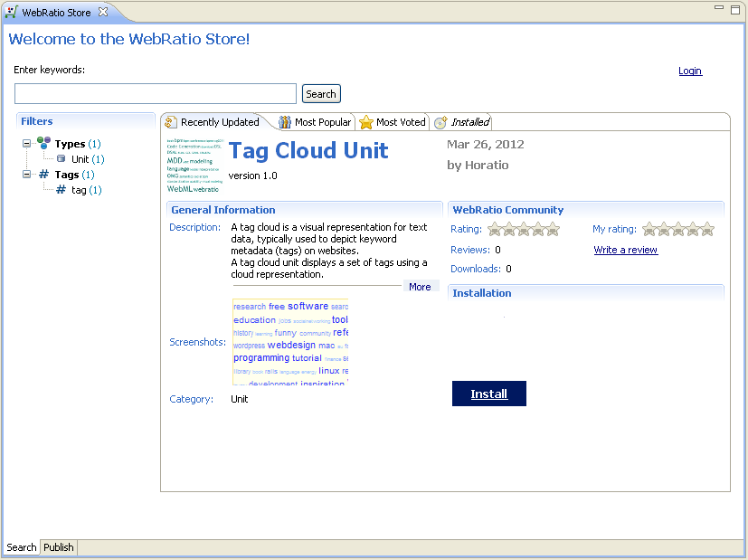This screenshot has width=748, height=560.
Task: Click the Installed tab disc icon
Action: (x=440, y=122)
